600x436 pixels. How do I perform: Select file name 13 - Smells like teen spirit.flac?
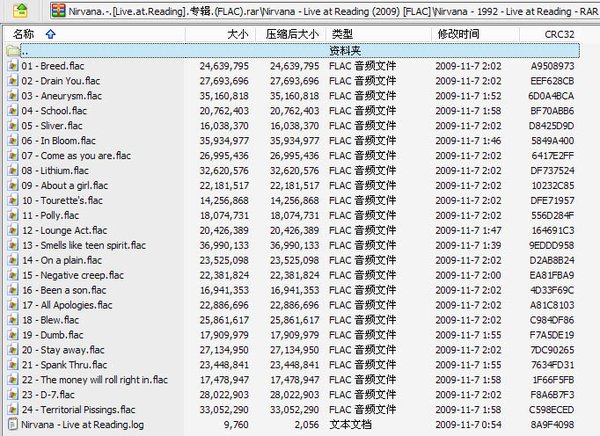84,245
